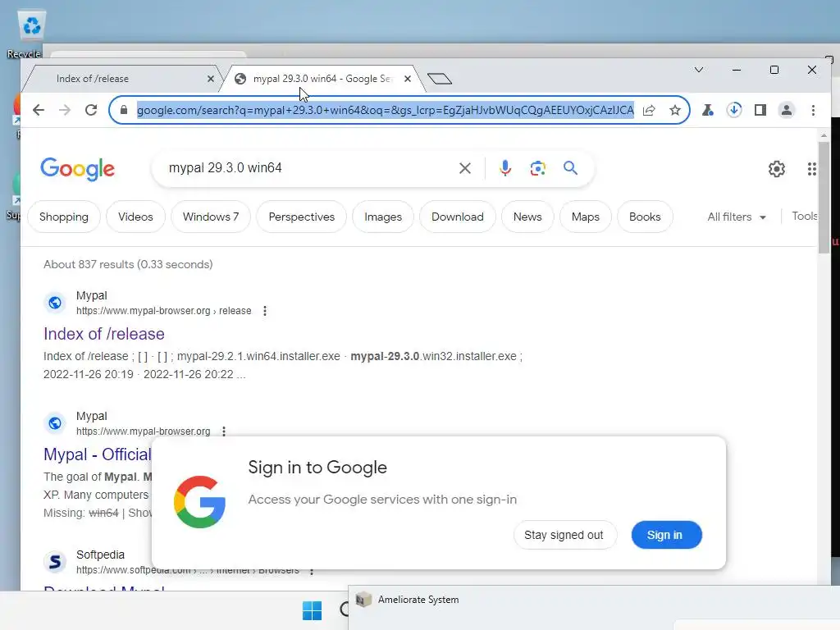Open the Tools option
This screenshot has height=630, width=840.
[804, 216]
